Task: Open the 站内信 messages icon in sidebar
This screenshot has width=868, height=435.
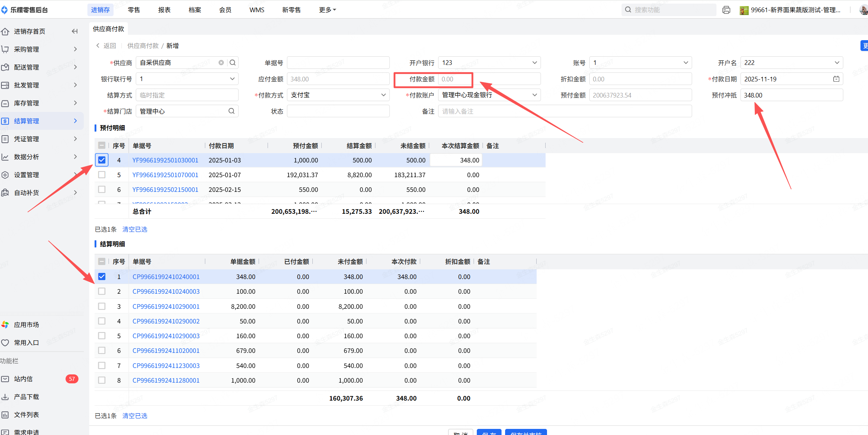Action: tap(5, 379)
